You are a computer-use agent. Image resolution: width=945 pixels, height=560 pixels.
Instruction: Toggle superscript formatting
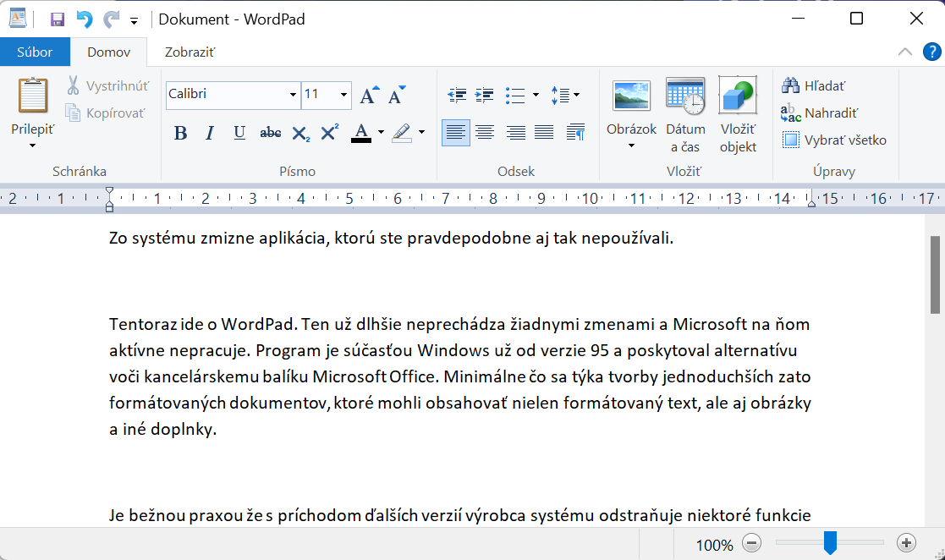(329, 132)
